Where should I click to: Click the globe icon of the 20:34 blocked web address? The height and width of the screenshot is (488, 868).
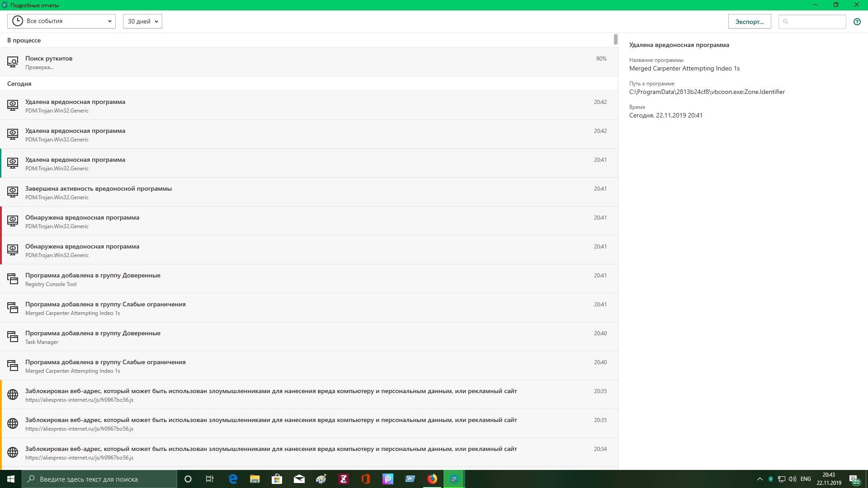pyautogui.click(x=13, y=452)
